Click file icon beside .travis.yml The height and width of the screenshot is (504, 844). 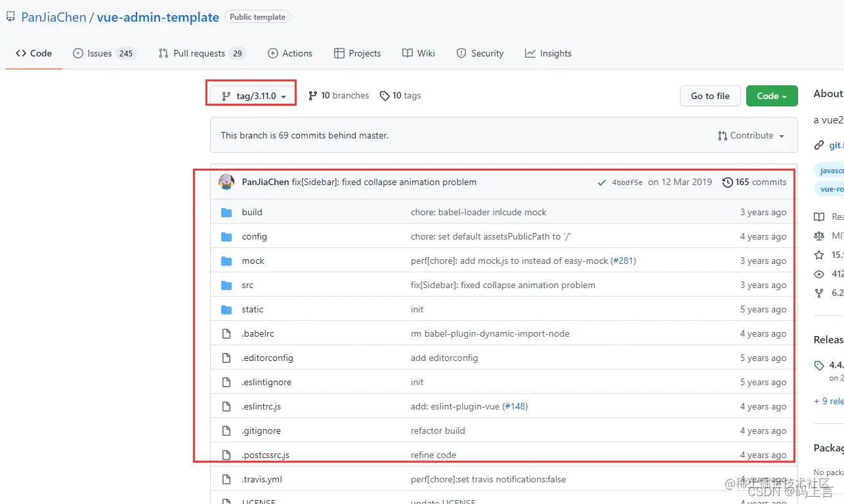click(226, 479)
